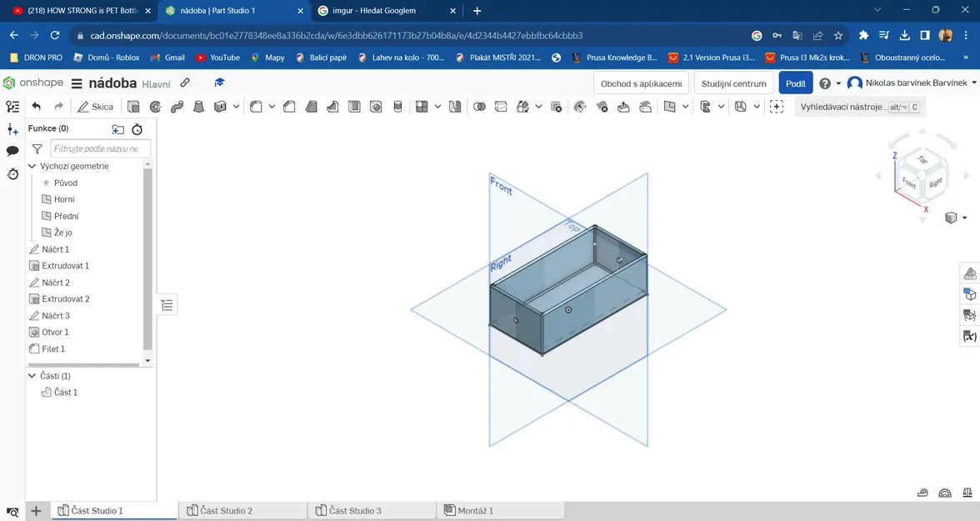Select the Sweep tool
Viewport: 980px width, 521px height.
tap(177, 107)
